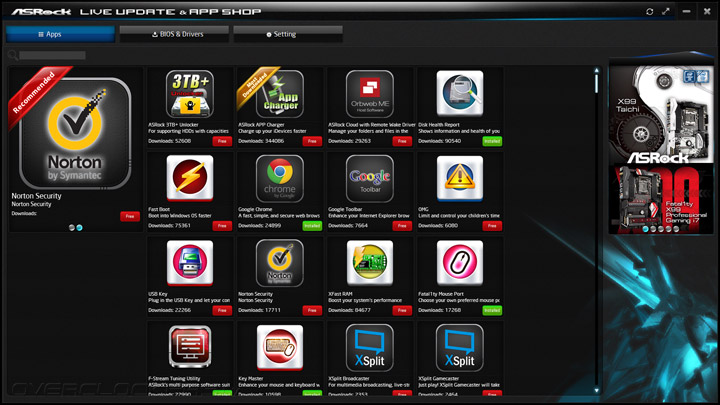The width and height of the screenshot is (720, 405).
Task: Click Free button for 3TB+ Unlocker
Action: 222,141
